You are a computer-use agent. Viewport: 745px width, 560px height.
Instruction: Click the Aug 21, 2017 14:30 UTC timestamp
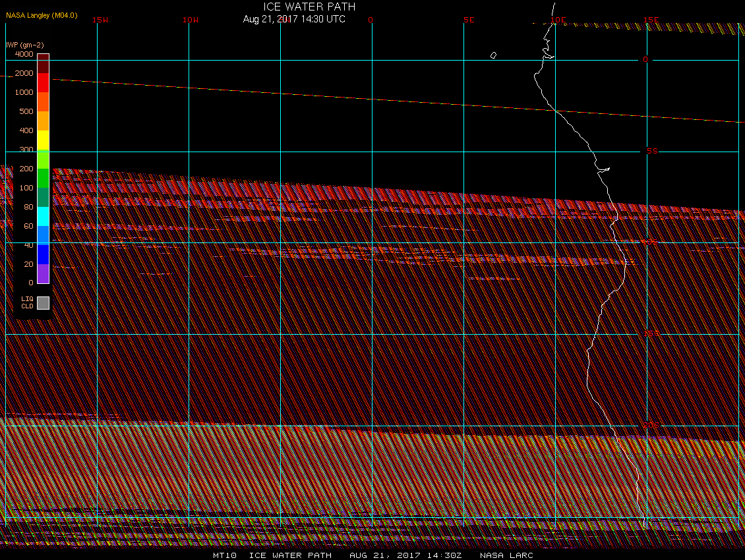coord(294,19)
